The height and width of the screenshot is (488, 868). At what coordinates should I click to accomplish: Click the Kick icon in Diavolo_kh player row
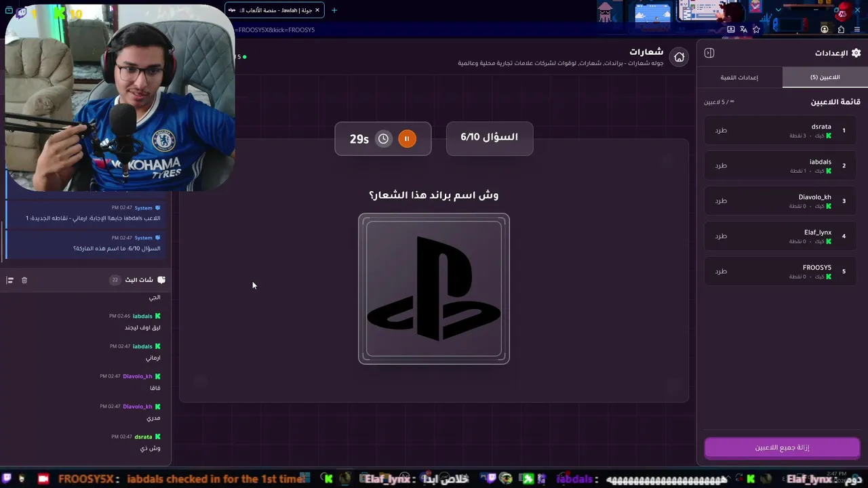[829, 207]
